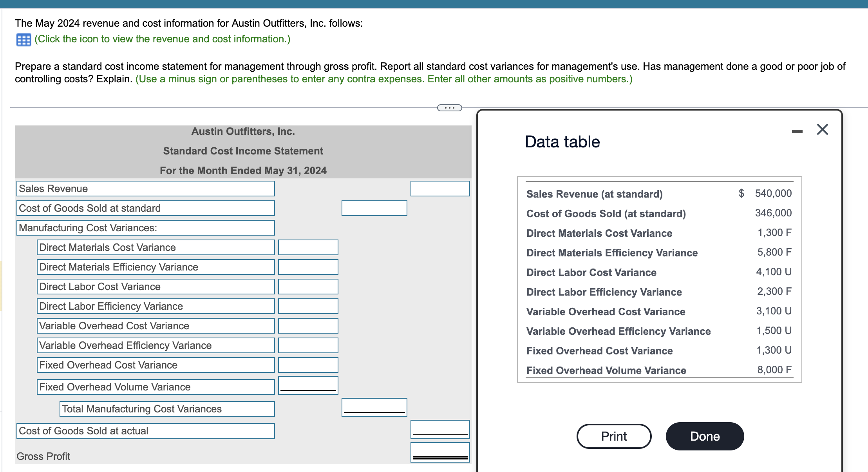Viewport: 868px width, 472px height.
Task: Select Direct Materials Efficiency Variance amount box
Action: click(x=308, y=267)
